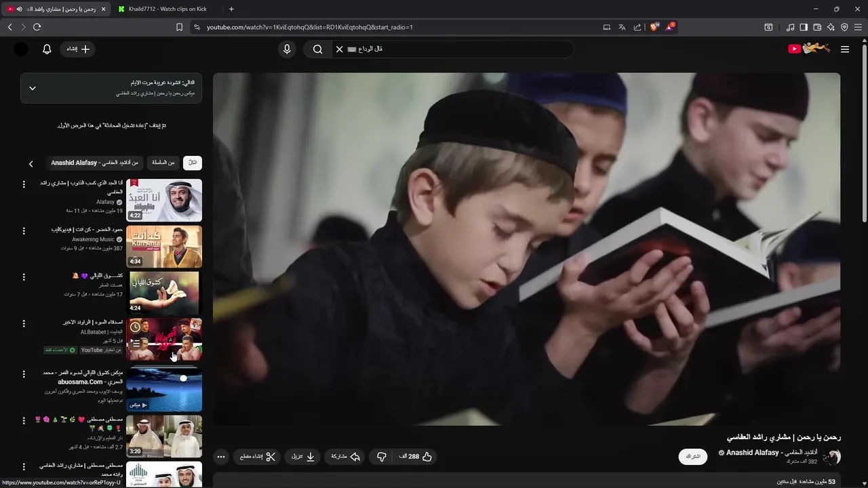Open more video actions (three dots)
The height and width of the screenshot is (488, 868).
tap(221, 457)
